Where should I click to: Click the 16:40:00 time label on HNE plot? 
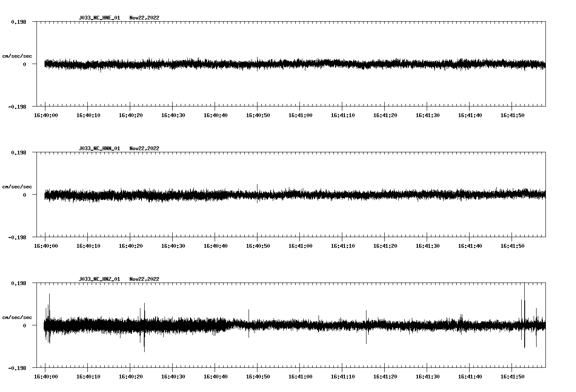pyautogui.click(x=46, y=115)
